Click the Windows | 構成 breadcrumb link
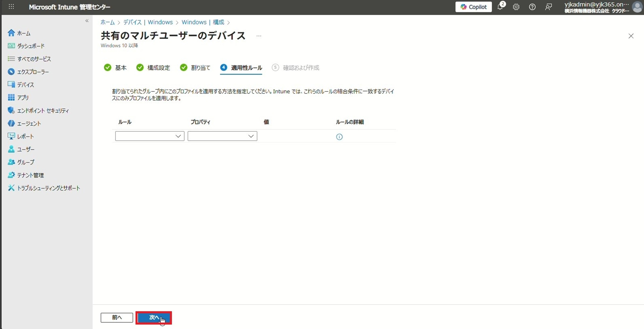Screen dimensions: 644x329 203,22
